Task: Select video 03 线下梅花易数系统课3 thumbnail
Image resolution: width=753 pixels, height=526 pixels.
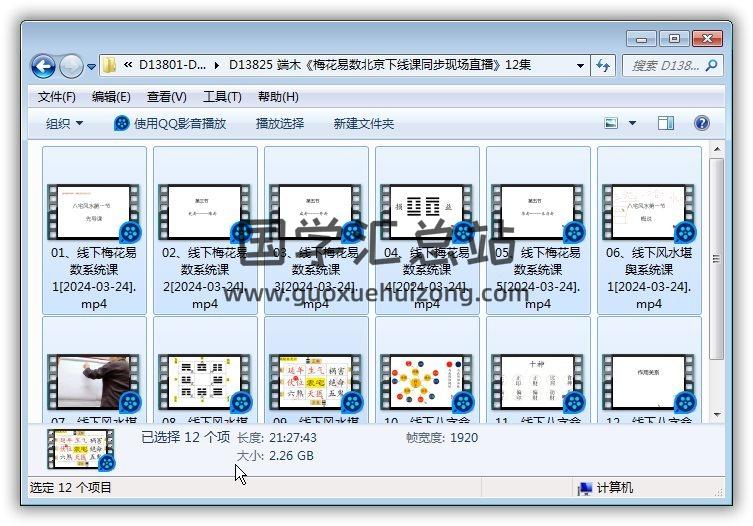Action: click(316, 212)
